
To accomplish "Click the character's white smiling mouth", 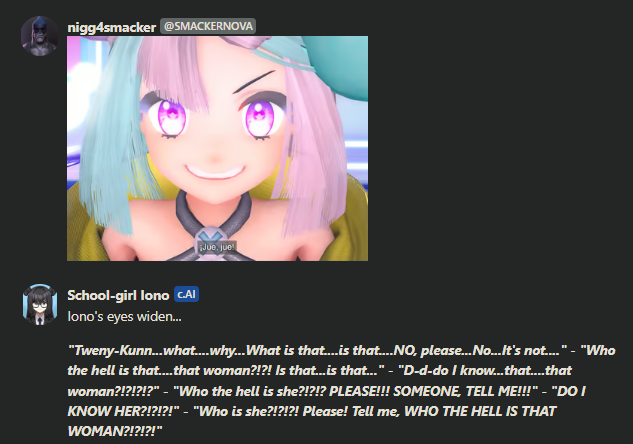I will pyautogui.click(x=215, y=172).
